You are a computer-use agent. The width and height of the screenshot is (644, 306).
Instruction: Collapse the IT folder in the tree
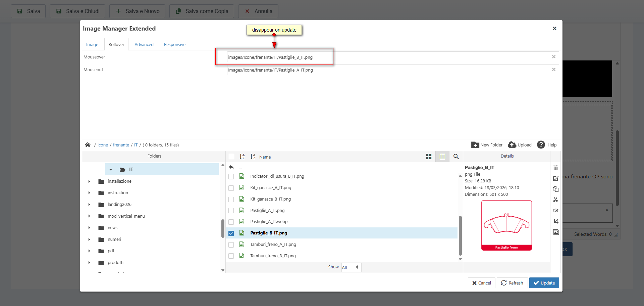pos(111,170)
